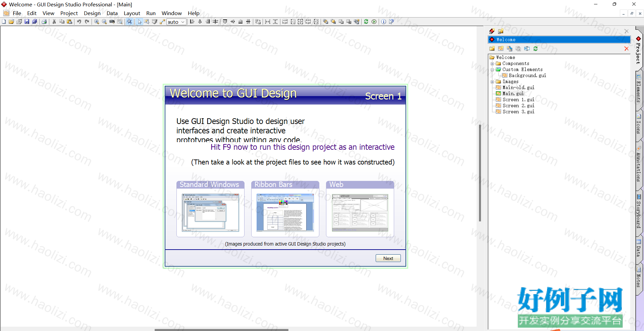
Task: Open the Edit menu
Action: click(x=32, y=13)
